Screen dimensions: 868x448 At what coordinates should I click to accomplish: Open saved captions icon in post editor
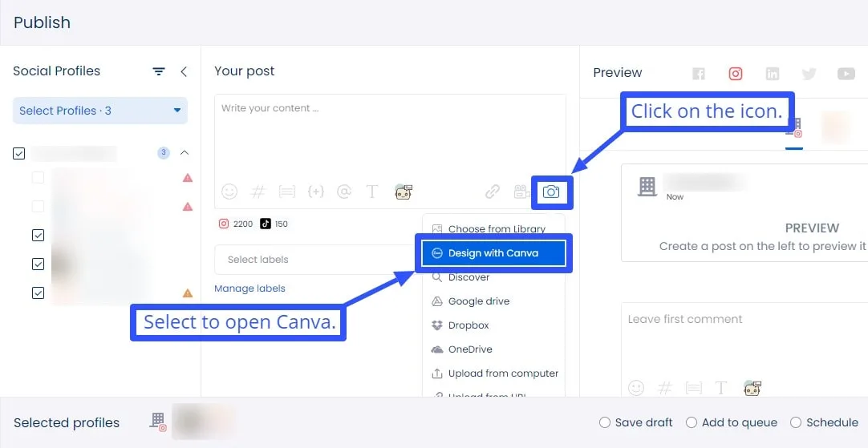pos(286,192)
